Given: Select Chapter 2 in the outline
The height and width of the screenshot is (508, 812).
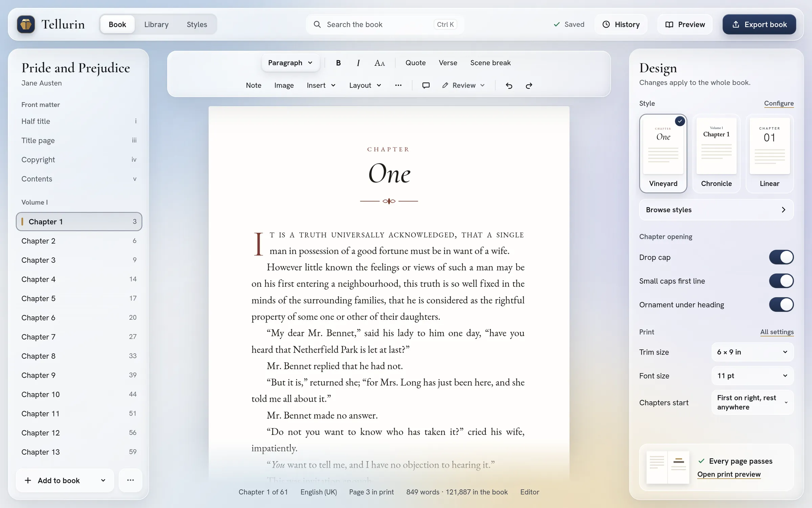Looking at the screenshot, I should (x=79, y=241).
